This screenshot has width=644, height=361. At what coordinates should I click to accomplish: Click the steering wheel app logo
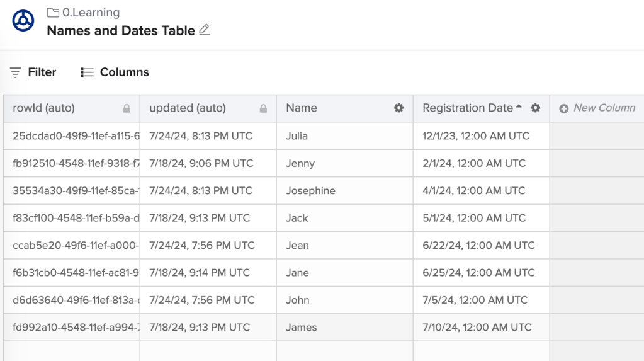click(23, 21)
